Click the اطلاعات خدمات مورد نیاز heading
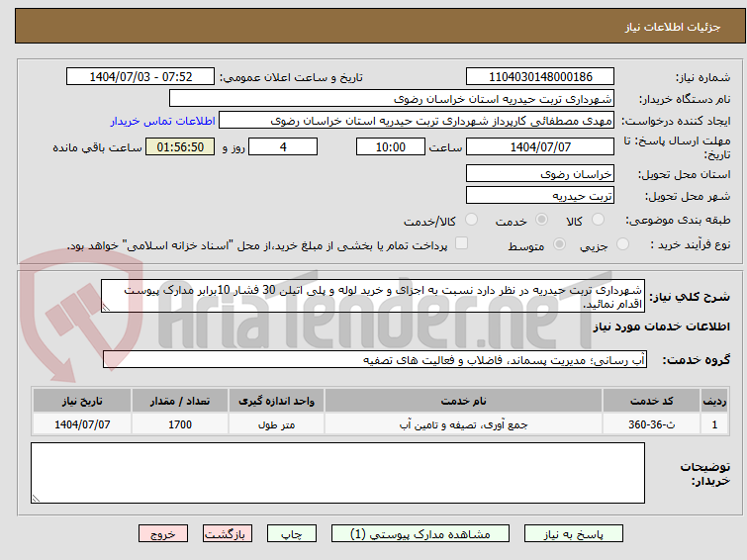 point(661,327)
